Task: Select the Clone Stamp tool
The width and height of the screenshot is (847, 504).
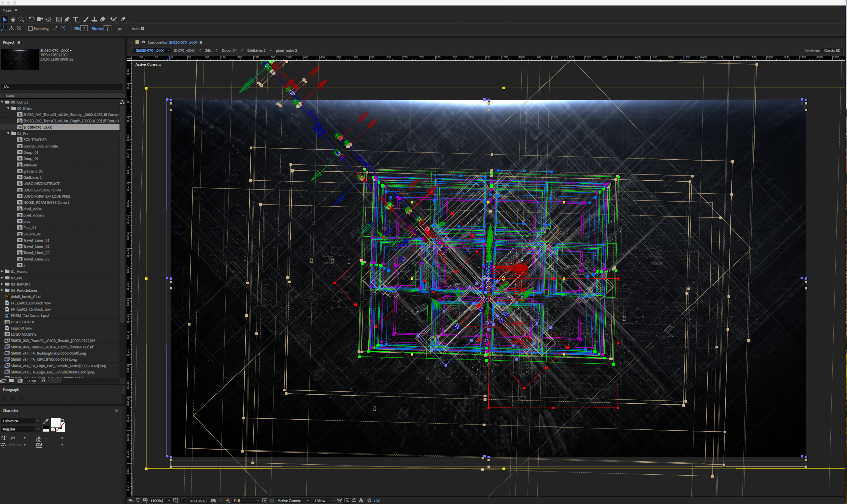Action: (x=94, y=19)
